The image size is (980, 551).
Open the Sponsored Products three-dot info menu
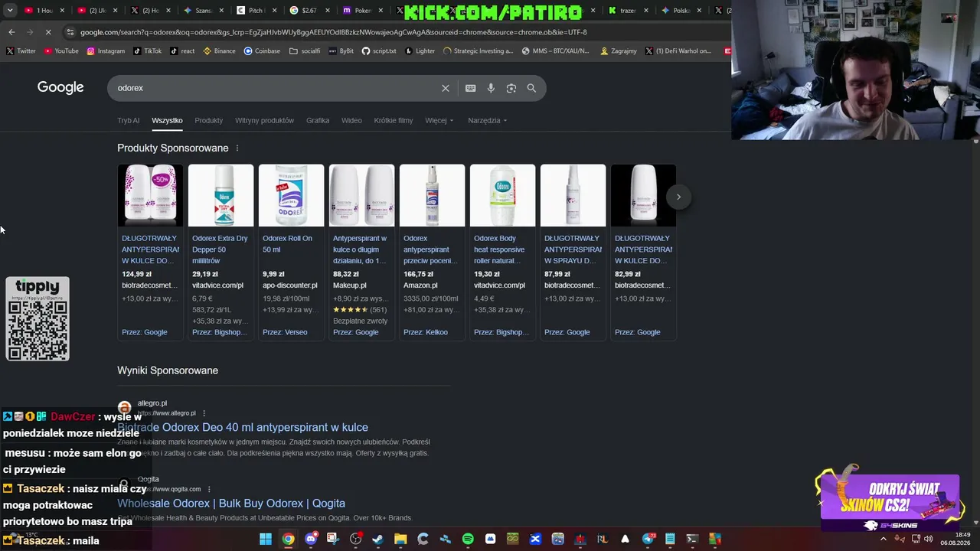[x=237, y=148]
